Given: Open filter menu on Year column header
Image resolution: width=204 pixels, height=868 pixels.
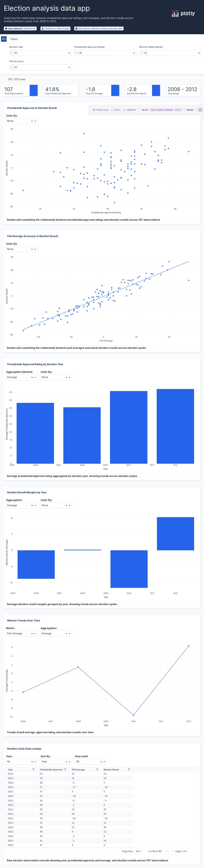Looking at the screenshot, I should click(33, 770).
